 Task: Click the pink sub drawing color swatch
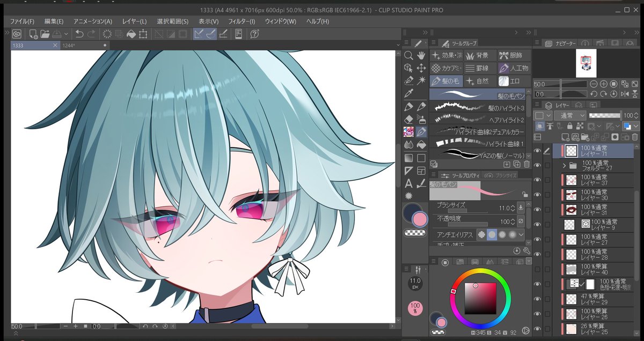click(x=420, y=219)
